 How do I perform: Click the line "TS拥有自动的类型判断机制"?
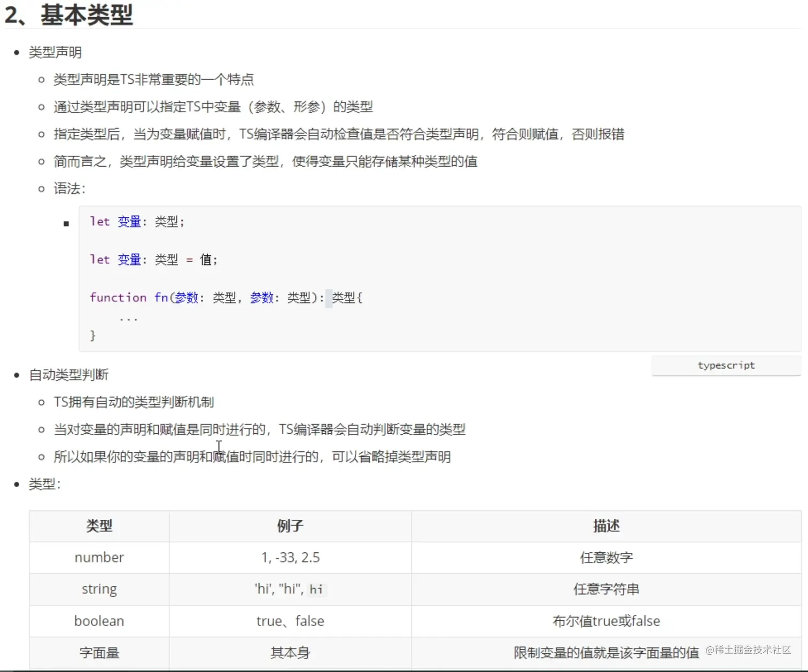coord(134,402)
